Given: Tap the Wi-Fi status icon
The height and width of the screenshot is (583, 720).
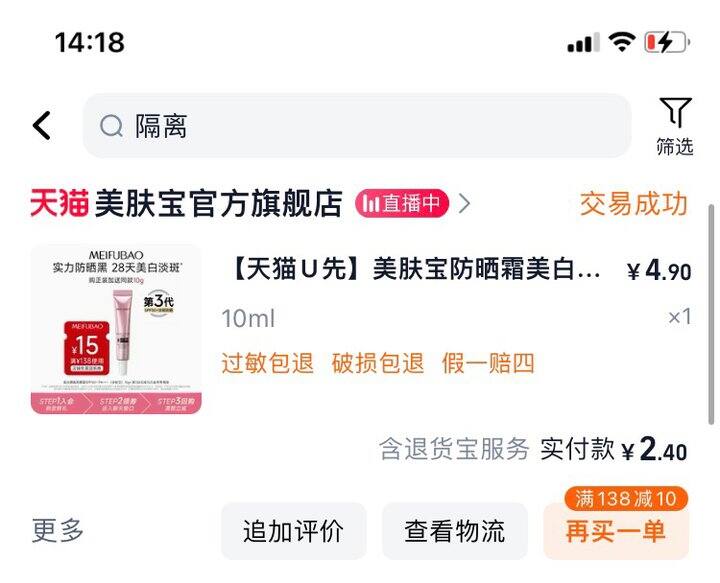Looking at the screenshot, I should pos(622,42).
